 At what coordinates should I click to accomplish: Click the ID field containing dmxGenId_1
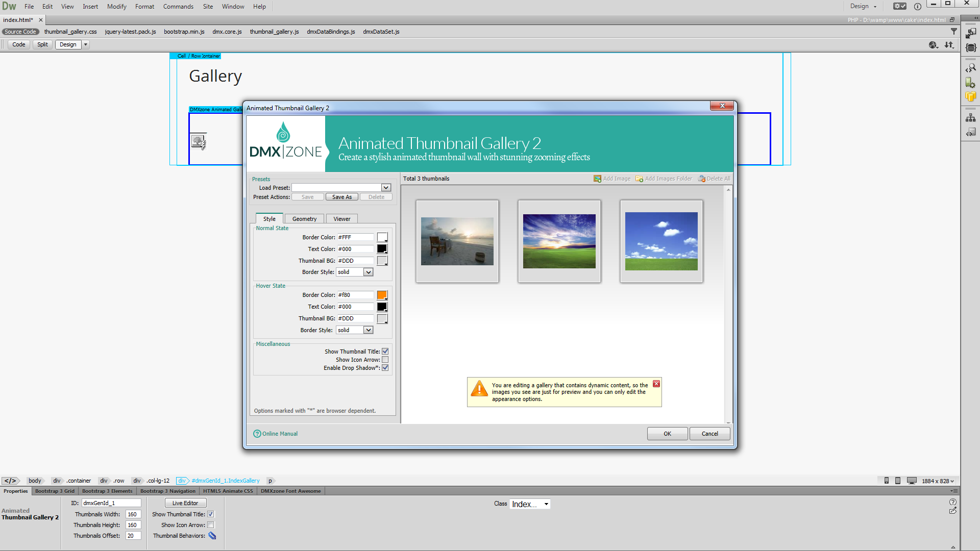point(111,503)
